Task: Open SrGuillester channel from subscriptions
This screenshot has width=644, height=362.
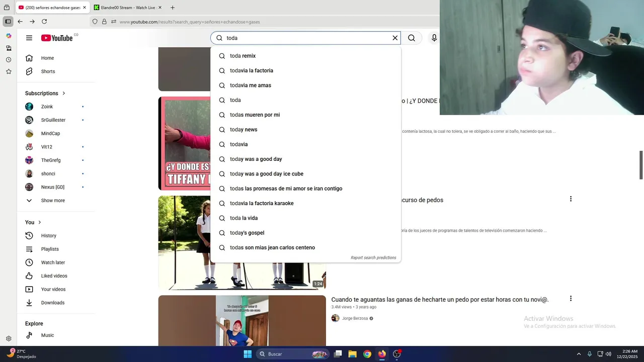Action: coord(56,120)
